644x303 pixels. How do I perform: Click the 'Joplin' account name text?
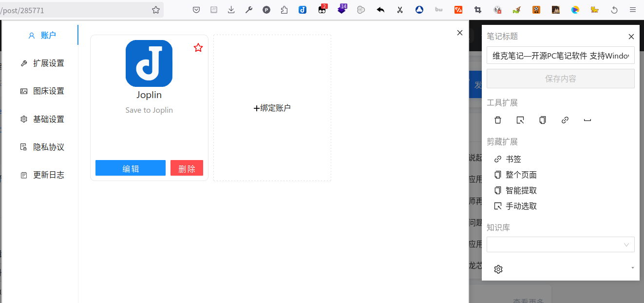point(149,95)
